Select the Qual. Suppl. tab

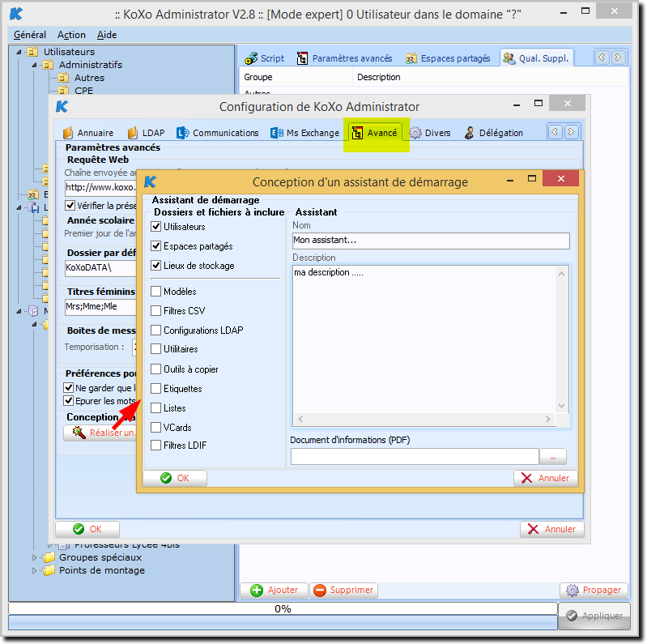[536, 58]
